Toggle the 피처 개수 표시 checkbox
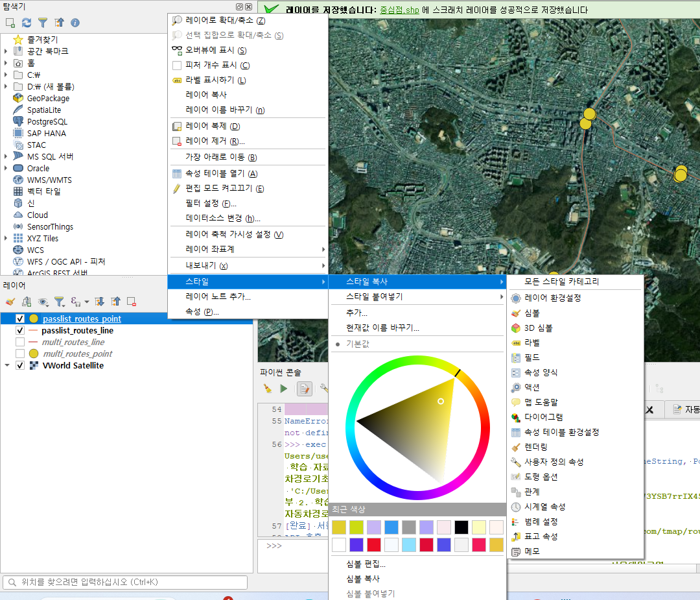The image size is (700, 600). tap(177, 66)
